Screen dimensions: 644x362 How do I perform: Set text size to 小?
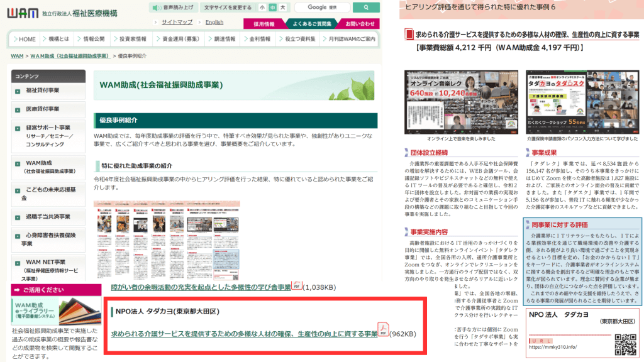pos(262,8)
